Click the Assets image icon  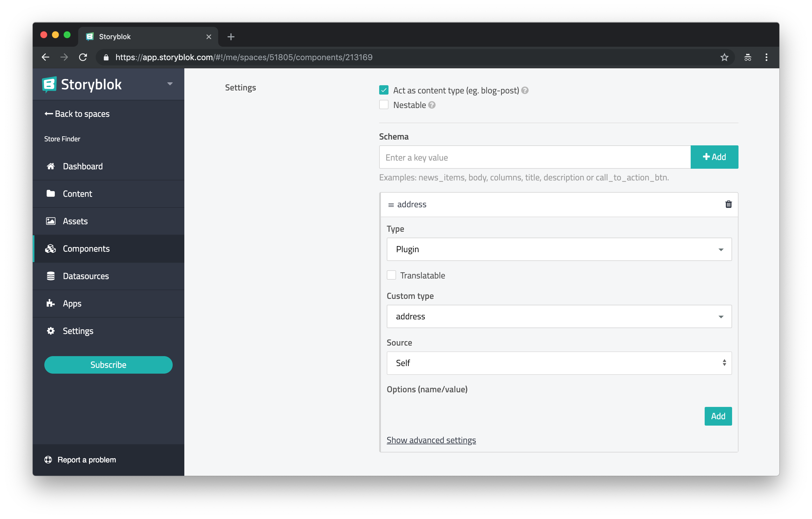click(50, 220)
